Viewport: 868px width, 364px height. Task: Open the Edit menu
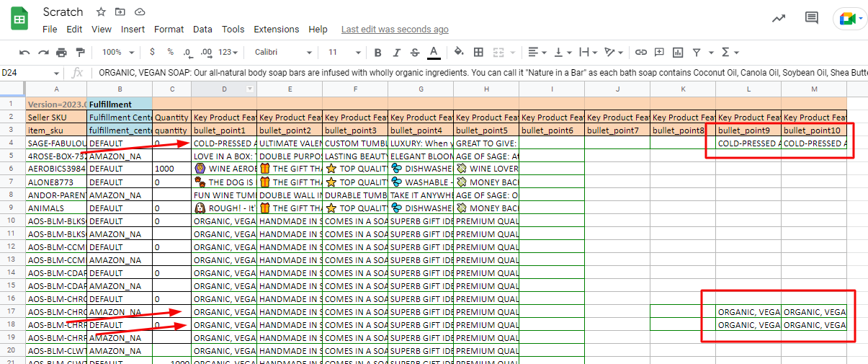click(x=74, y=30)
